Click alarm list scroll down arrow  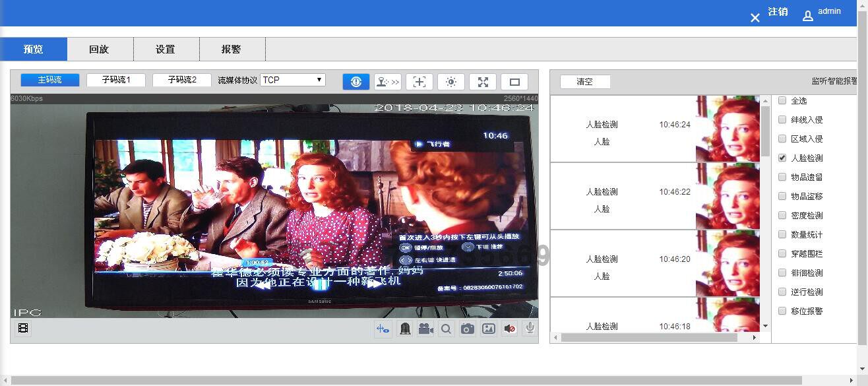pyautogui.click(x=765, y=326)
